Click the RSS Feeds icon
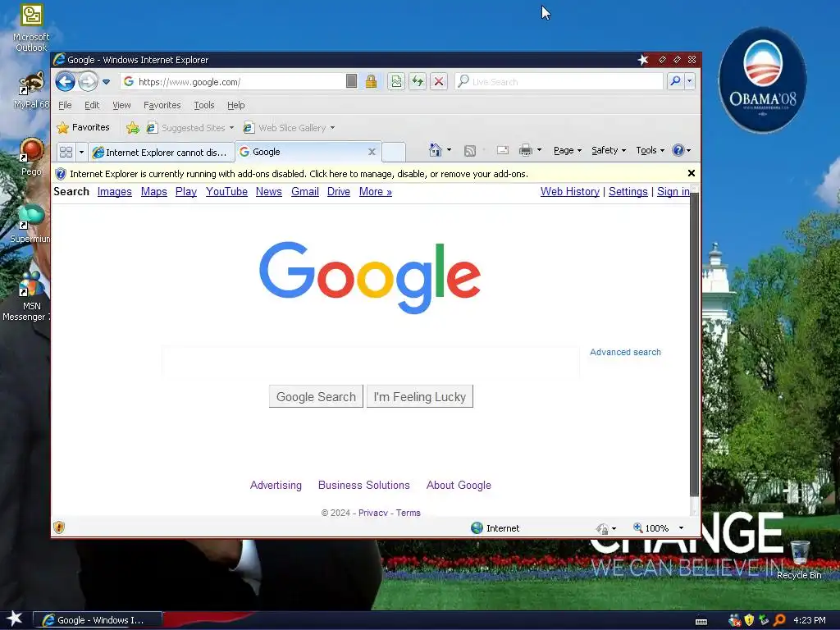The height and width of the screenshot is (630, 840). pos(470,151)
